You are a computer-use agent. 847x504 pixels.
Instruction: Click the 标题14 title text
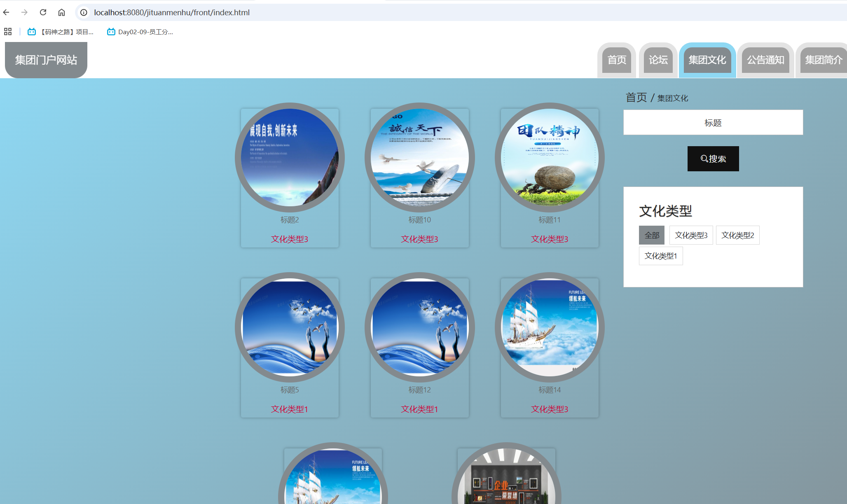tap(550, 390)
